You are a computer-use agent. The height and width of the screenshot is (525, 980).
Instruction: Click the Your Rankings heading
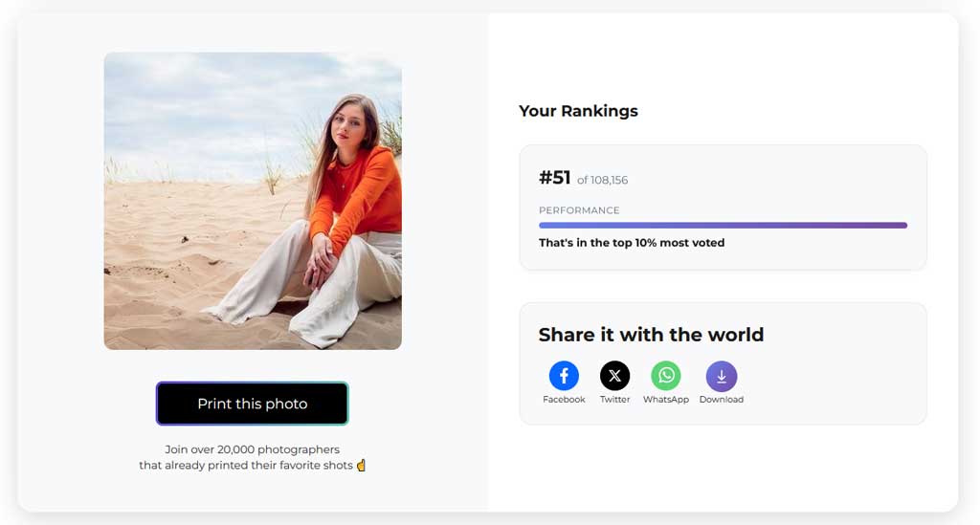[578, 111]
